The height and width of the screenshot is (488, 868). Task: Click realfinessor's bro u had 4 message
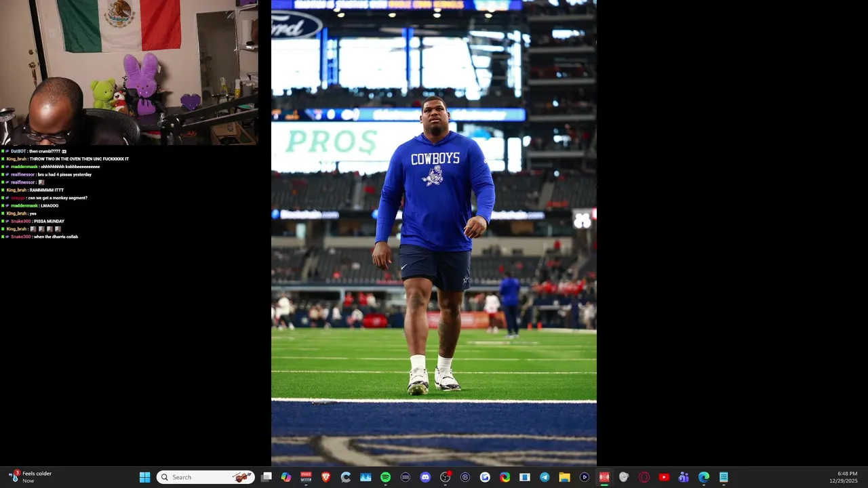coord(47,174)
